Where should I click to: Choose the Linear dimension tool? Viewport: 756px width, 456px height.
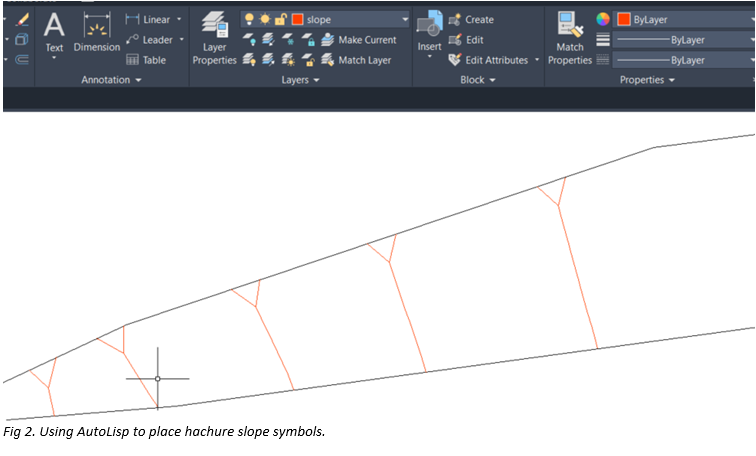tap(148, 20)
